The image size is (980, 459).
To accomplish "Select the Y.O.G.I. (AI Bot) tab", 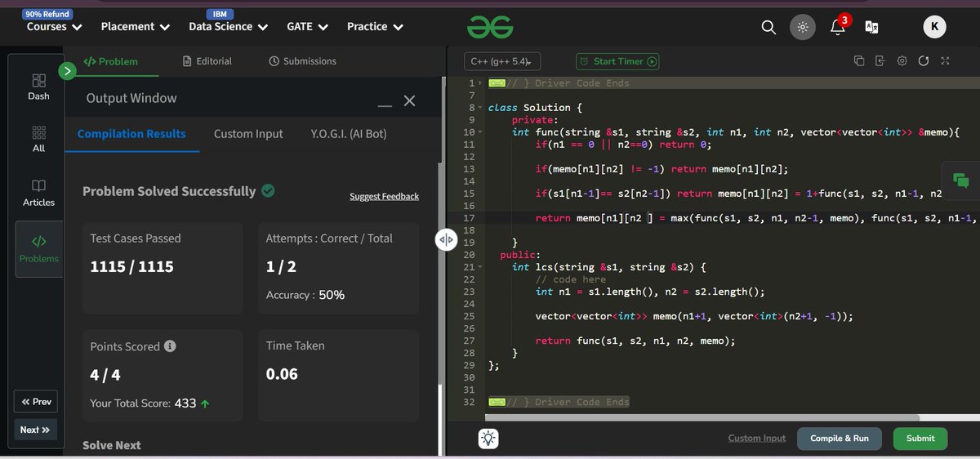I will pos(349,134).
